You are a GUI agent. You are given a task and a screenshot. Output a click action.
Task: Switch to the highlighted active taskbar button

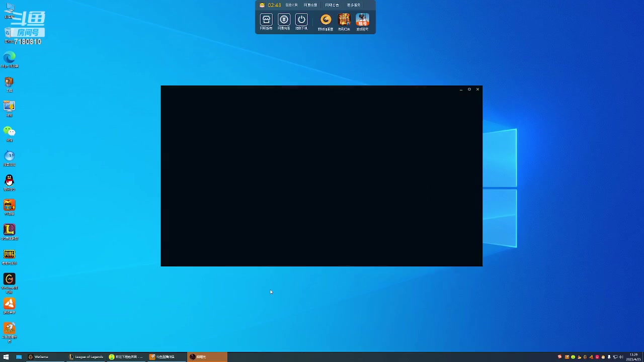pyautogui.click(x=207, y=357)
